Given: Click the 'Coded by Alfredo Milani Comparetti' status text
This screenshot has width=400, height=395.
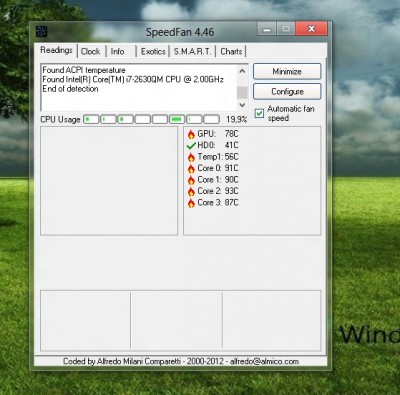Looking at the screenshot, I should tap(181, 361).
